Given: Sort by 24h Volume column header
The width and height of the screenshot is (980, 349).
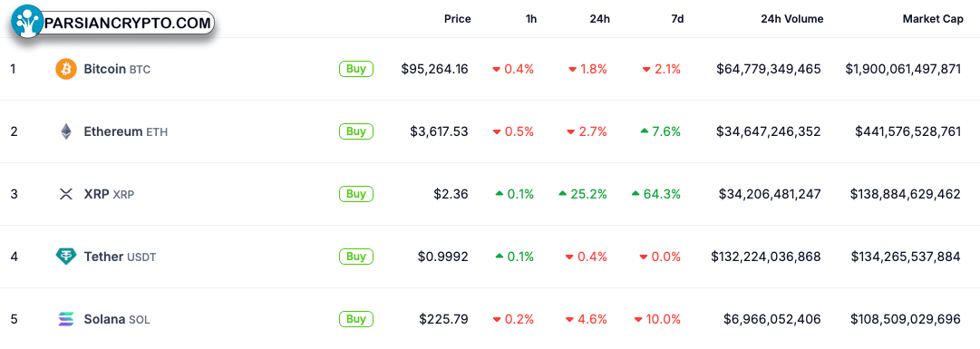Looking at the screenshot, I should 791,19.
